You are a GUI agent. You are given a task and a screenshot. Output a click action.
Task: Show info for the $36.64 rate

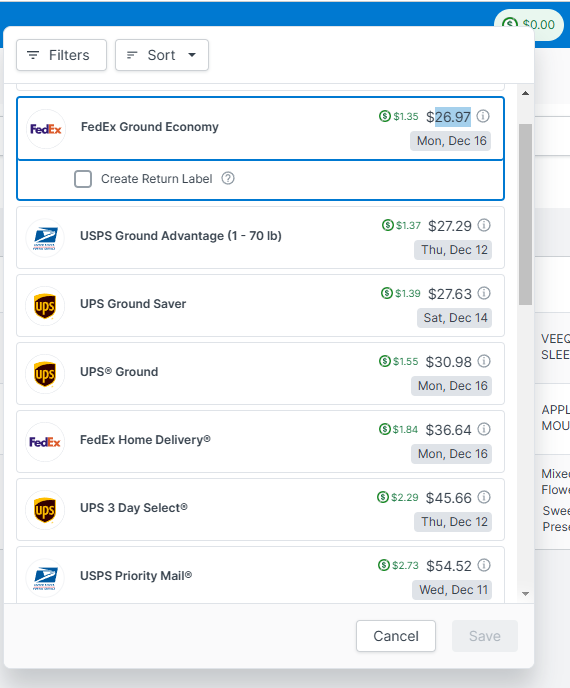(484, 429)
